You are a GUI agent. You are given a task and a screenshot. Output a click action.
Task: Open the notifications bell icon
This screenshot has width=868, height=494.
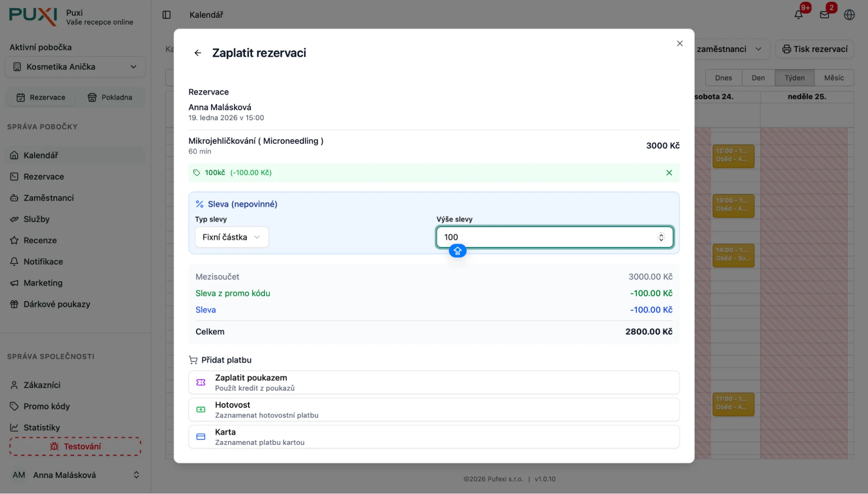[798, 15]
